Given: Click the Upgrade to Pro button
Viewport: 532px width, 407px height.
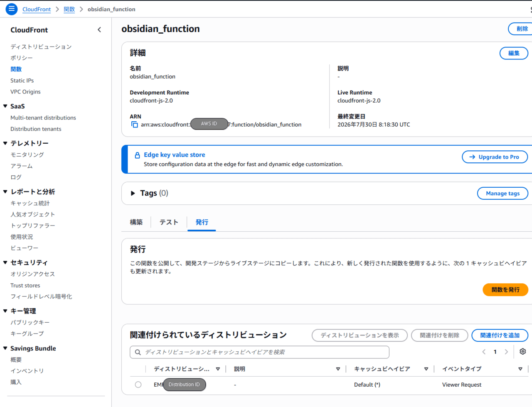Looking at the screenshot, I should pos(495,157).
